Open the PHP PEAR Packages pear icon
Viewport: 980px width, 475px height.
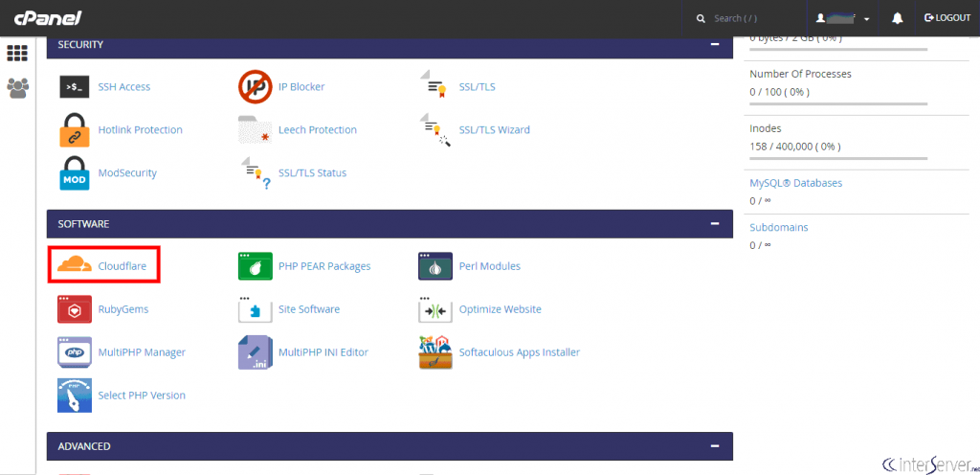255,266
